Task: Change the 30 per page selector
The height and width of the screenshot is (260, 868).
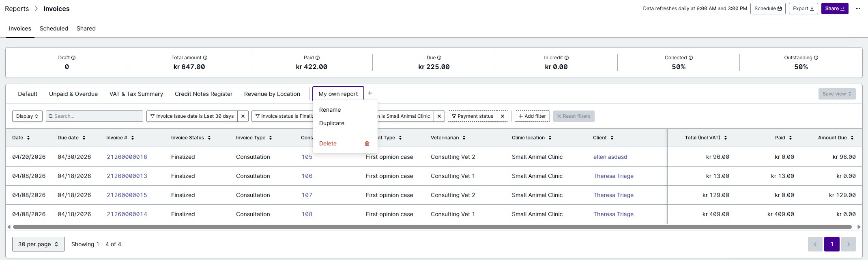Action: tap(39, 244)
